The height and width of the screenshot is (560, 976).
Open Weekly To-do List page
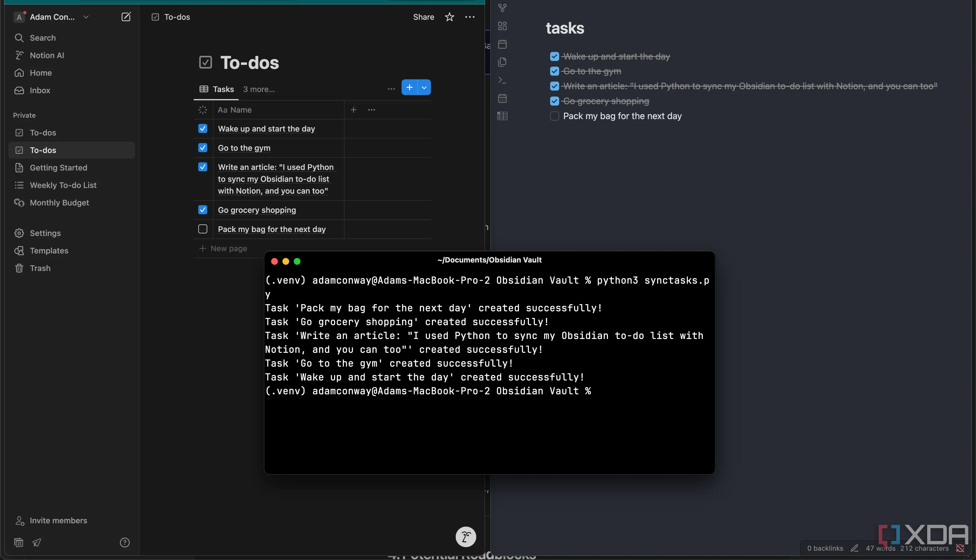point(71,185)
